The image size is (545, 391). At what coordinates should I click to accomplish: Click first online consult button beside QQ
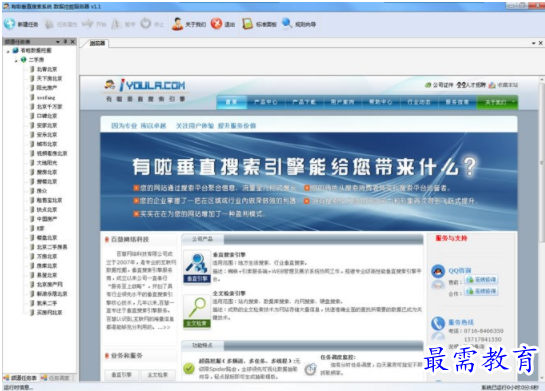pos(481,280)
